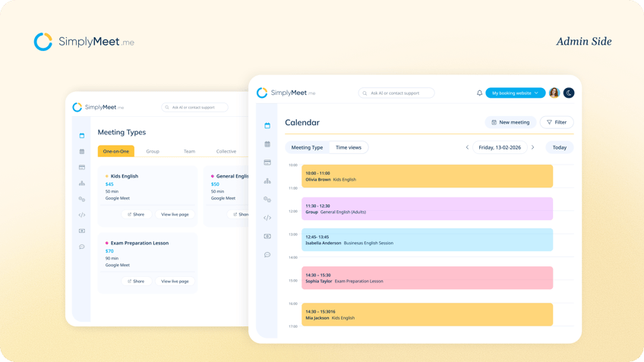Select the money bill sidebar icon in Calendar window
644x362 pixels.
[x=267, y=237]
